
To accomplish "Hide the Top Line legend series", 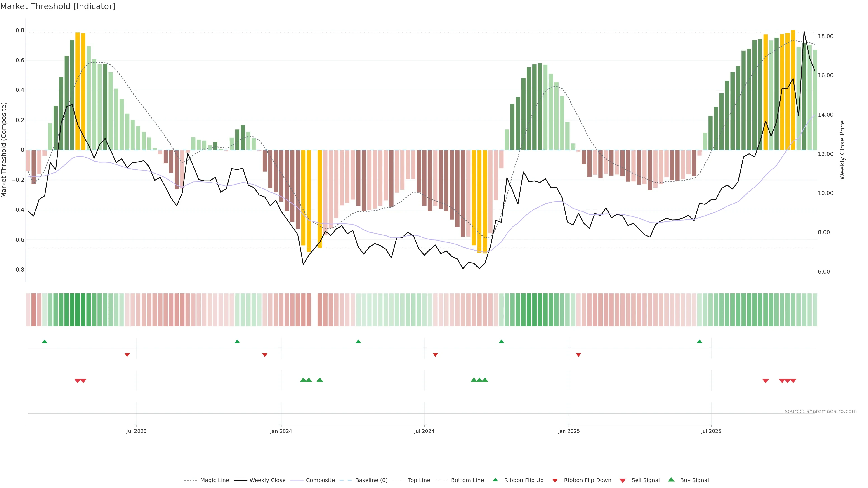I will click(419, 480).
